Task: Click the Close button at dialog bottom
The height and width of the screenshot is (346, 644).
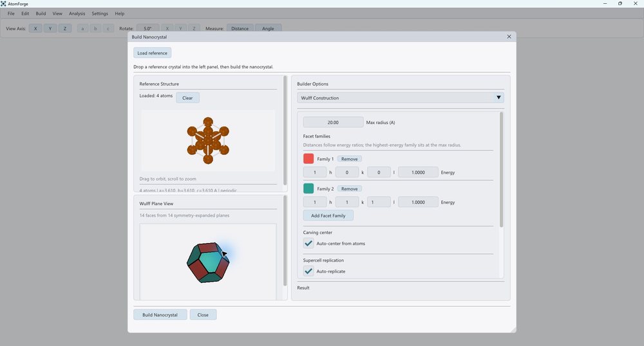Action: click(203, 315)
